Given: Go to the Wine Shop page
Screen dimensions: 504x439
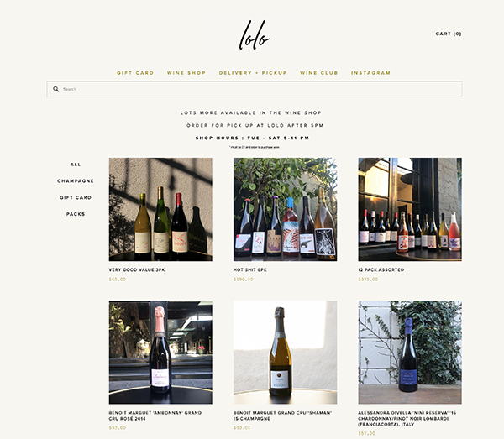Looking at the screenshot, I should pyautogui.click(x=186, y=73).
